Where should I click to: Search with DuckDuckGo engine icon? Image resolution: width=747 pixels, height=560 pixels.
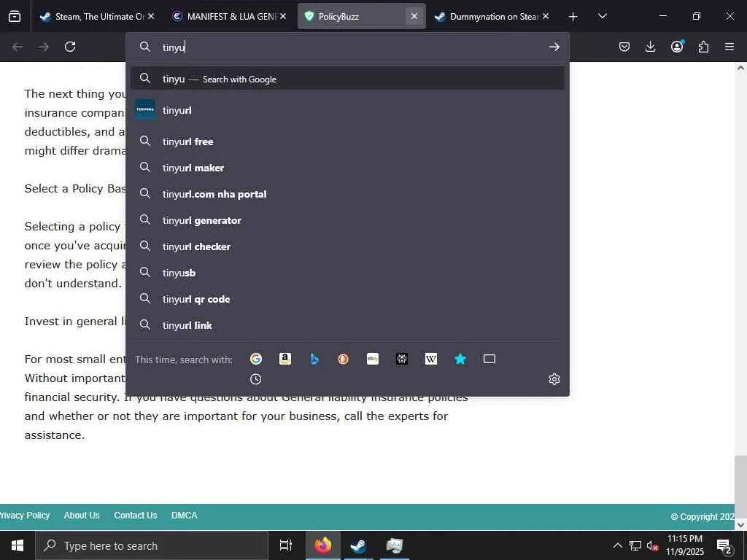pos(344,359)
